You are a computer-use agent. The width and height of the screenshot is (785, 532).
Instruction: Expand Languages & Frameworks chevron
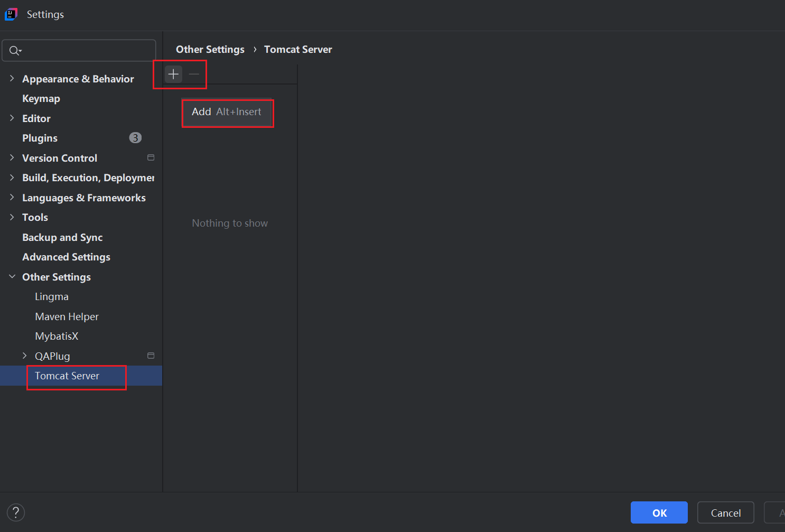pyautogui.click(x=12, y=197)
